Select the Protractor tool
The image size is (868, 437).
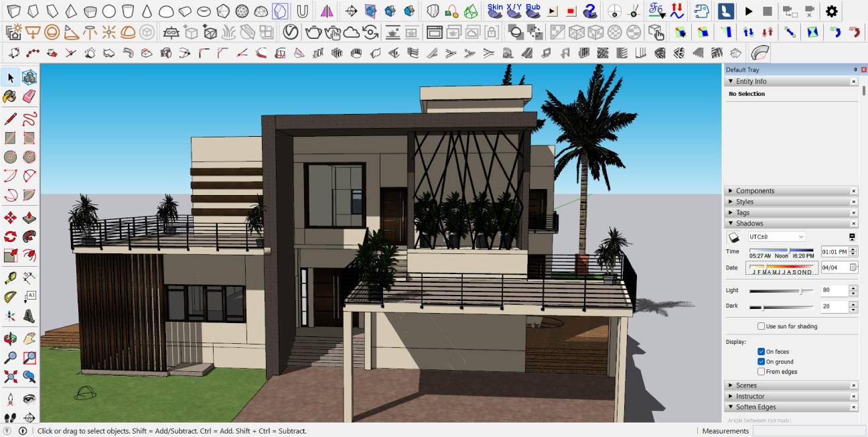click(10, 296)
